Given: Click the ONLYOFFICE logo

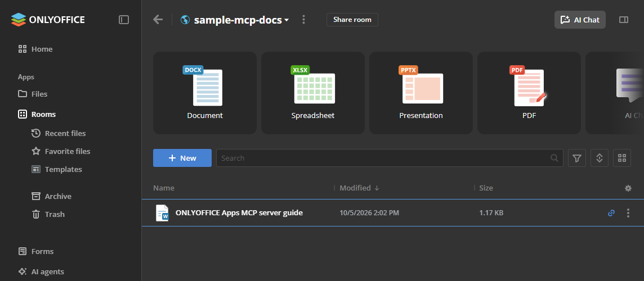Looking at the screenshot, I should pos(48,19).
